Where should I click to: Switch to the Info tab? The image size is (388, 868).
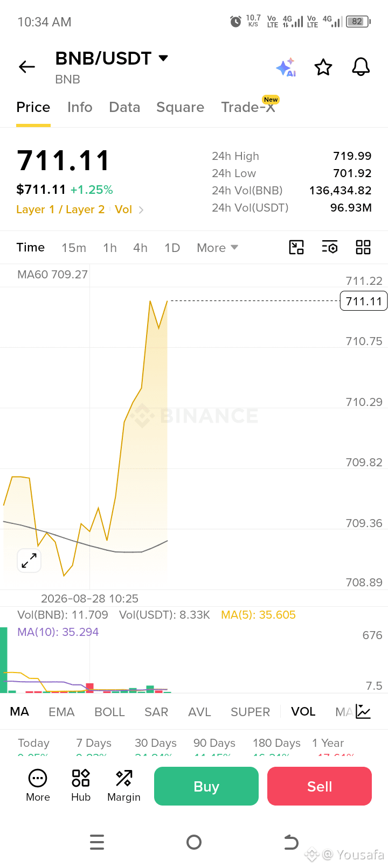(80, 107)
